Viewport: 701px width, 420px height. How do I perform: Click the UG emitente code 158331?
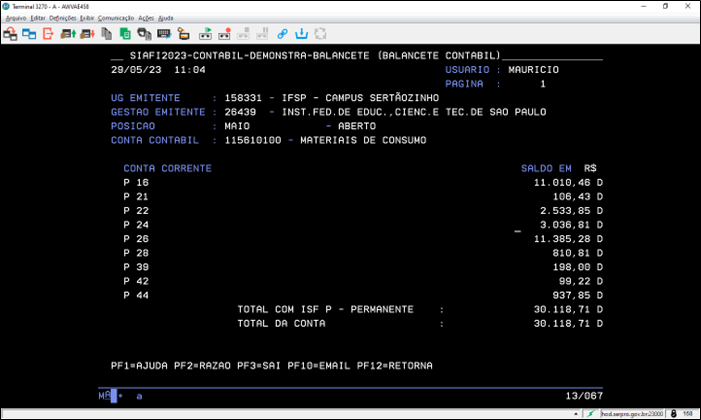(243, 98)
